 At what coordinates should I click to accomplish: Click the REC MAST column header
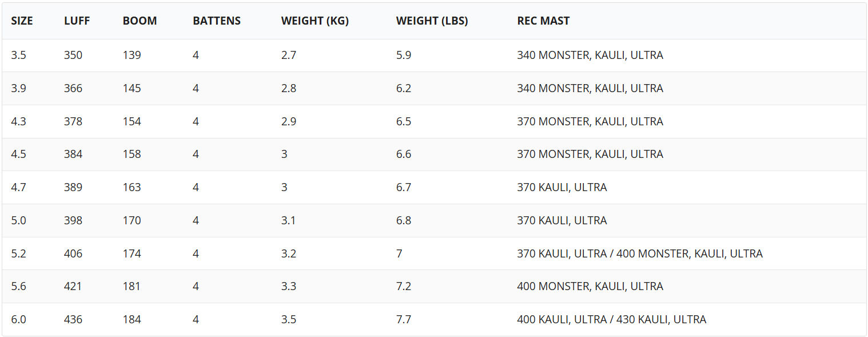click(543, 21)
